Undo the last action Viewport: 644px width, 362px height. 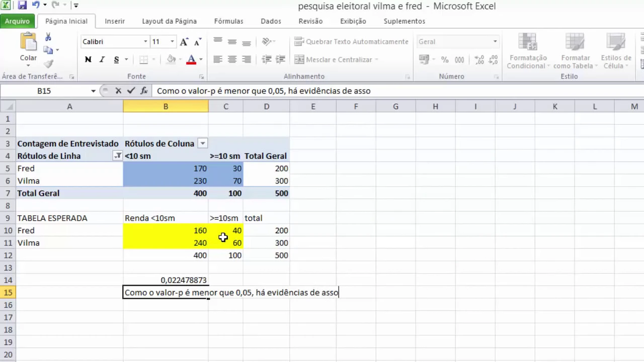[x=35, y=6]
